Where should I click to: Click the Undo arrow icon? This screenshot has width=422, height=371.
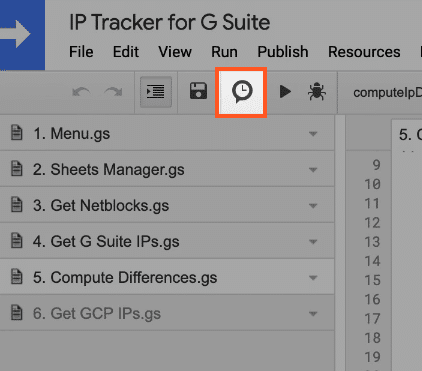[81, 92]
